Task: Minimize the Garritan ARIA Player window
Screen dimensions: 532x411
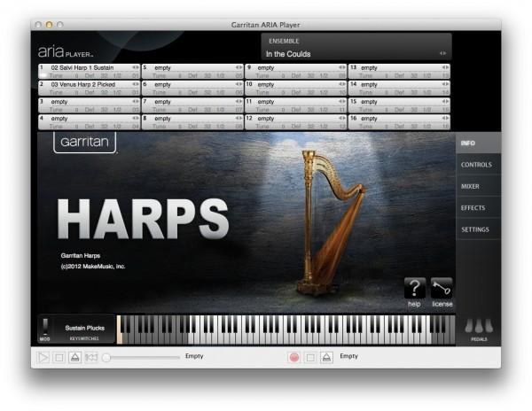Action: (x=49, y=25)
